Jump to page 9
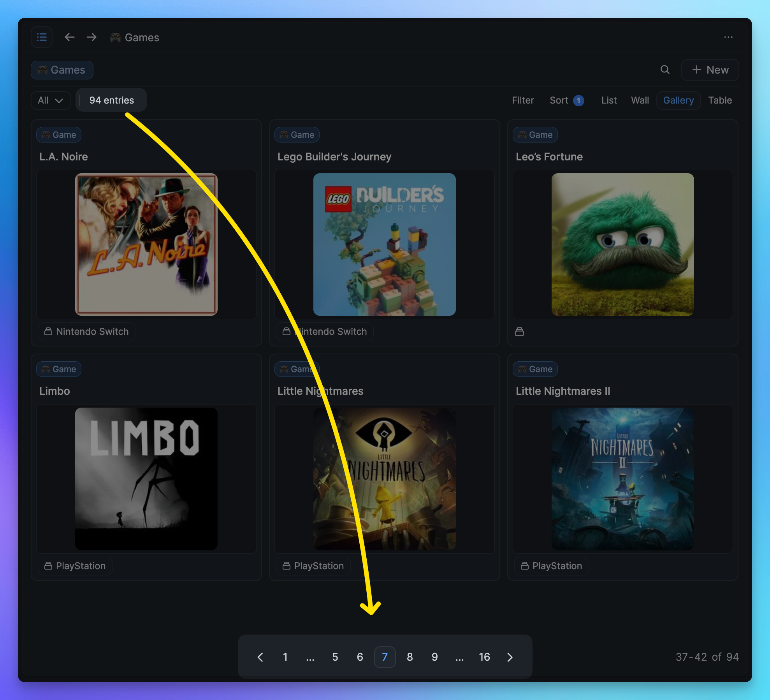770x700 pixels. 435,657
